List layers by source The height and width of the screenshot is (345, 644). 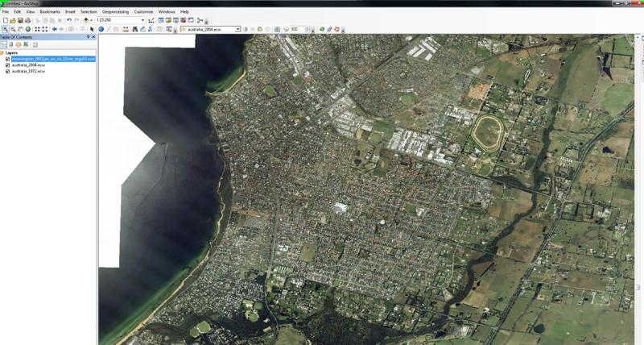pyautogui.click(x=11, y=44)
